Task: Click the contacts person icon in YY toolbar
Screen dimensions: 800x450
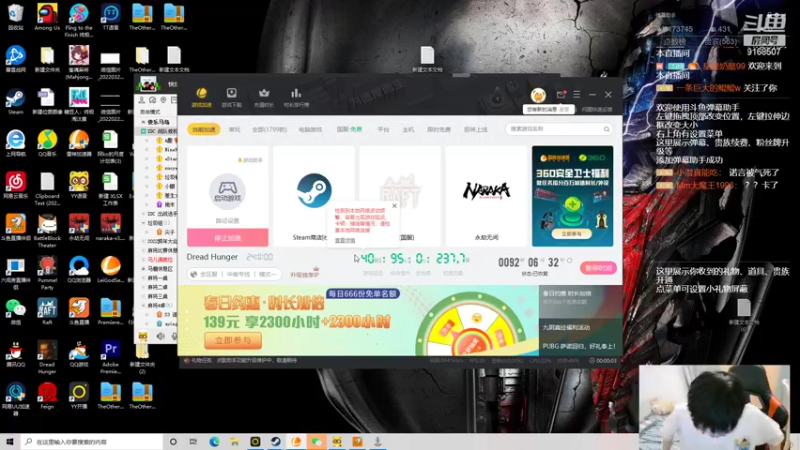Action: coord(142,100)
